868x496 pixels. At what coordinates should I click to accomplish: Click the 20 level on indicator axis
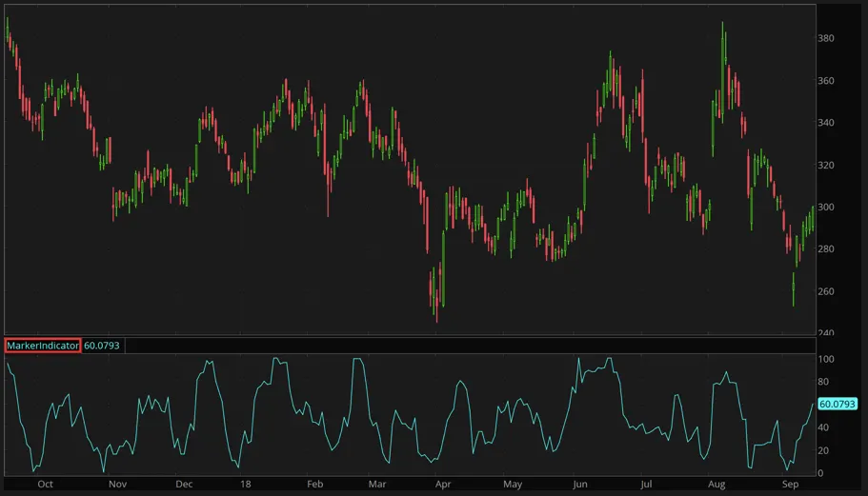824,450
